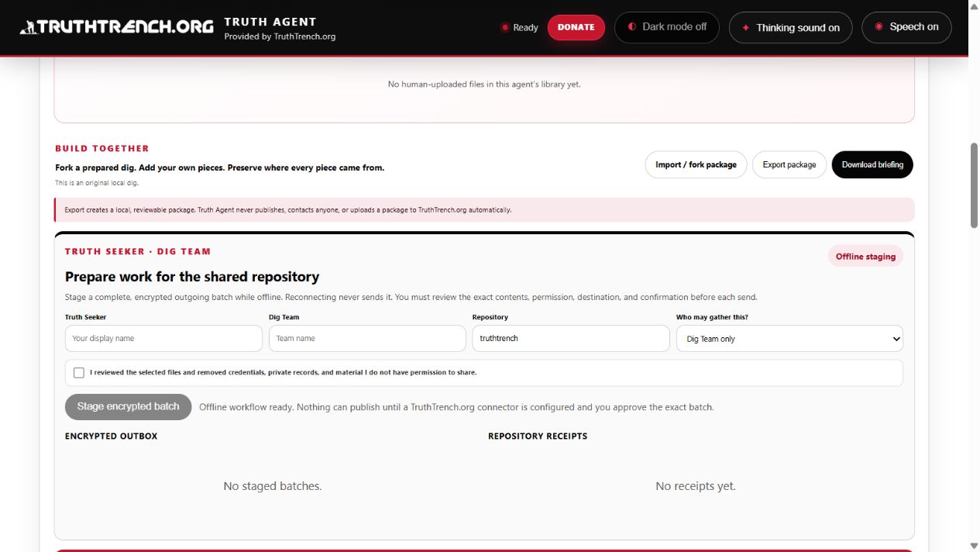Click 'No receipts yet.' text

click(x=696, y=486)
